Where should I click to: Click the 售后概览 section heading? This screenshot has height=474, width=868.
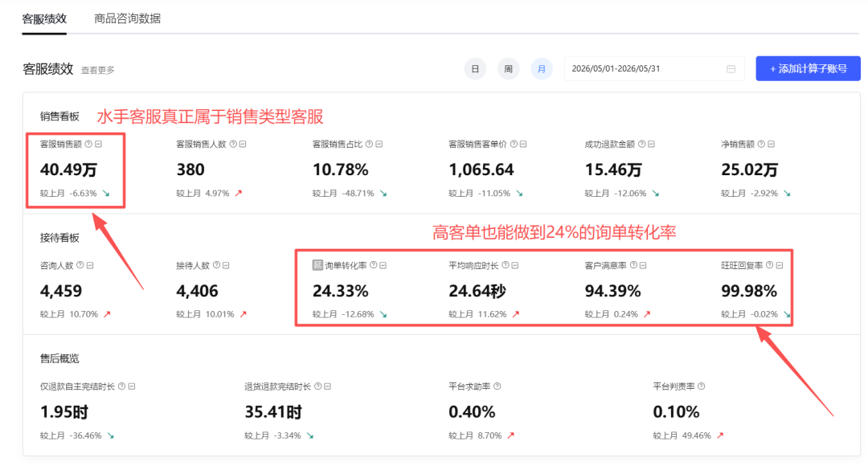(59, 358)
